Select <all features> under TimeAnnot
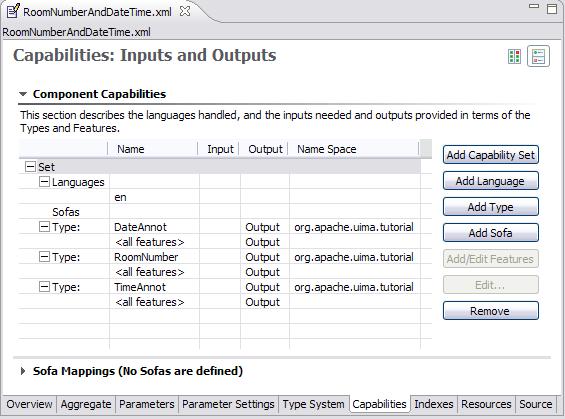Screen dimensions: 565x419 [150, 302]
